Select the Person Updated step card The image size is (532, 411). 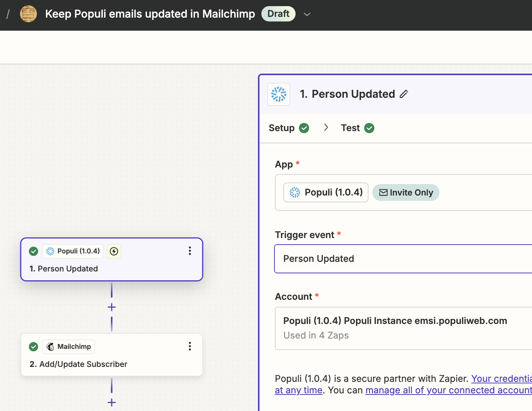pyautogui.click(x=112, y=260)
